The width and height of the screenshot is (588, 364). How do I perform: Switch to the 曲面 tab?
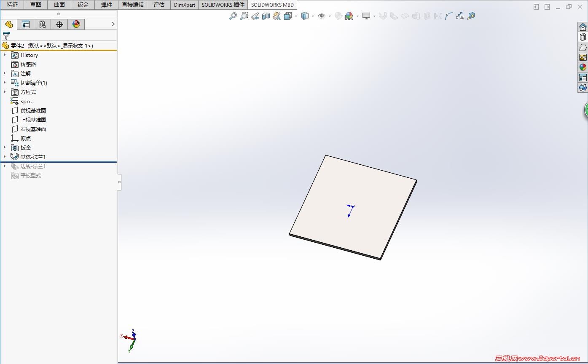pos(59,5)
